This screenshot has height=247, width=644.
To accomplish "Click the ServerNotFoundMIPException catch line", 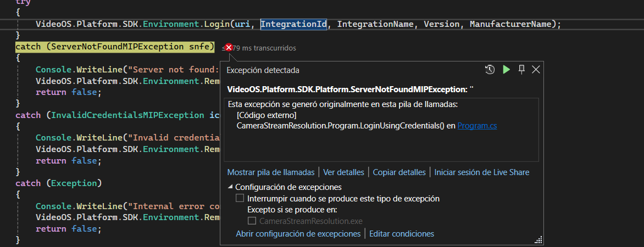I will (114, 47).
